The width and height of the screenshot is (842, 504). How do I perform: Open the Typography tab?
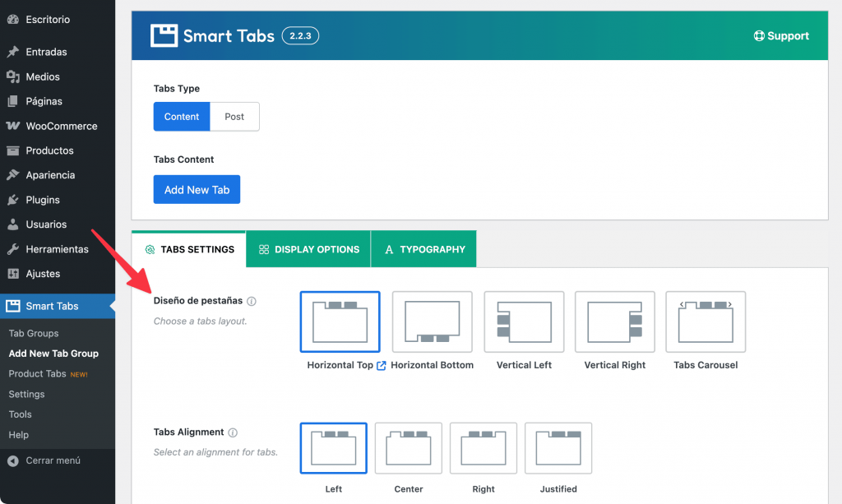pyautogui.click(x=423, y=249)
